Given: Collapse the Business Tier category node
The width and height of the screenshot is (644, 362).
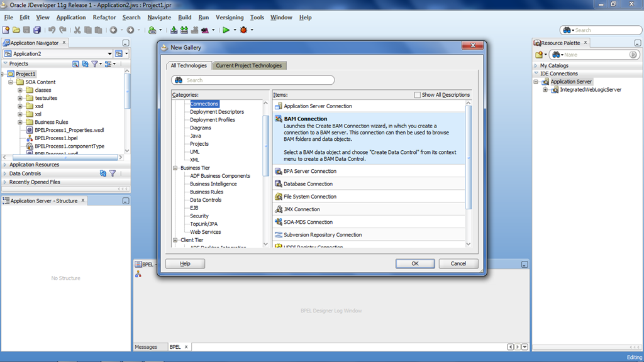Looking at the screenshot, I should click(175, 168).
